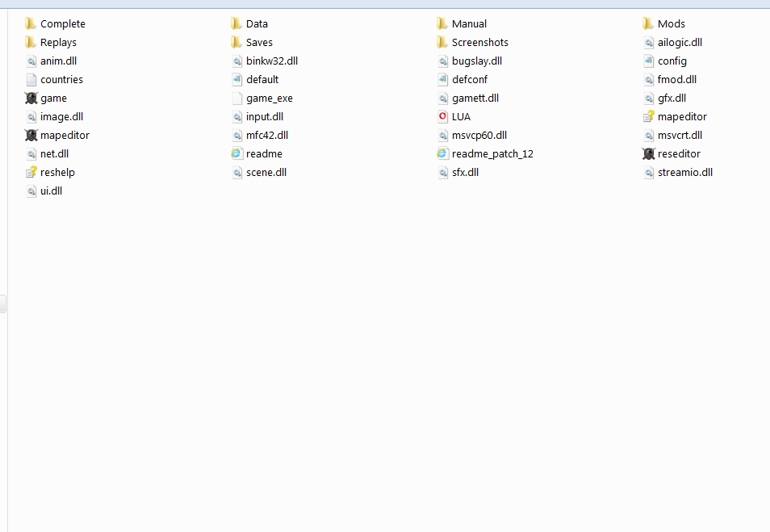This screenshot has width=770, height=532.
Task: Click the browser icon of readme_patch_12
Action: 442,153
